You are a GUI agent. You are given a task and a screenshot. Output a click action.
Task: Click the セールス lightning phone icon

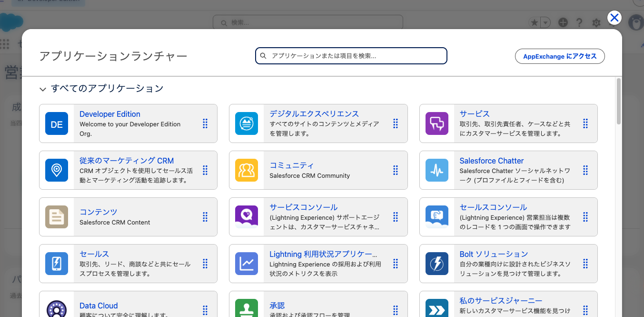click(57, 264)
